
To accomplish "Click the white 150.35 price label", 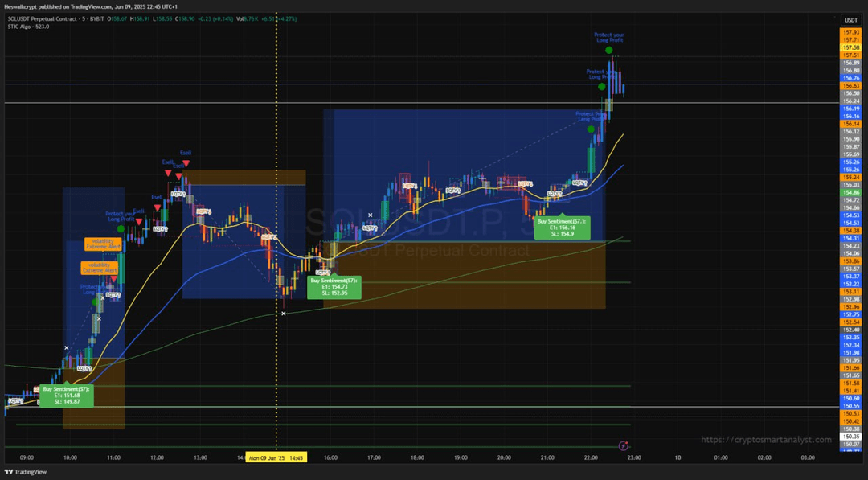I will pos(851,437).
